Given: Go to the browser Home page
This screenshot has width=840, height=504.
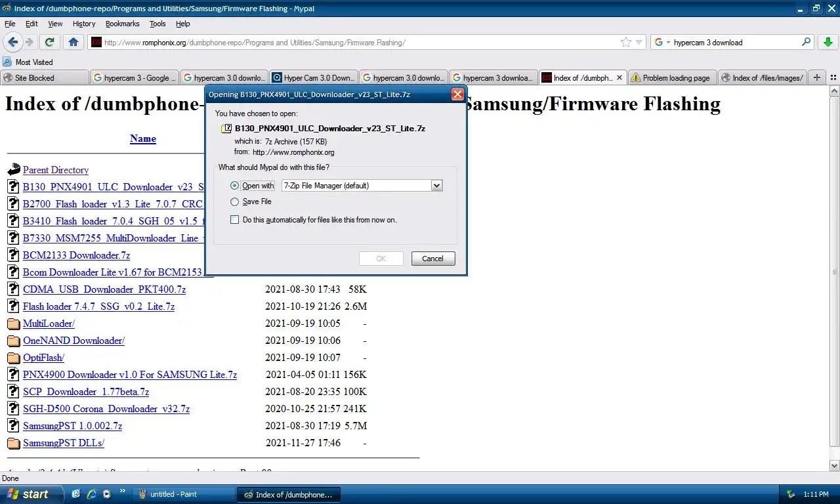Looking at the screenshot, I should click(73, 42).
